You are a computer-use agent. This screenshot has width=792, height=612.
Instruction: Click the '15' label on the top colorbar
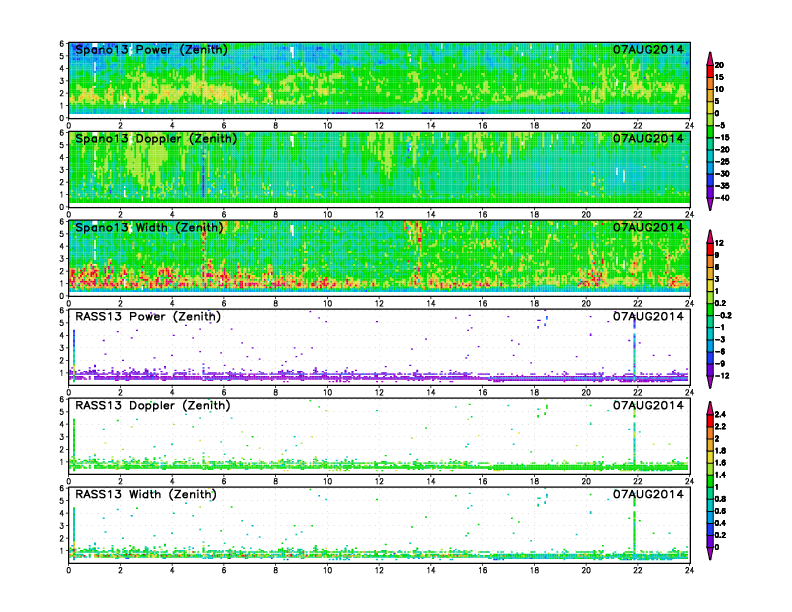tap(719, 77)
